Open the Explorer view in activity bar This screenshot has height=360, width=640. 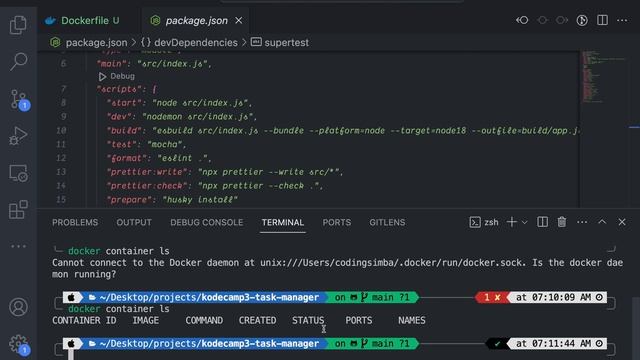[x=18, y=25]
